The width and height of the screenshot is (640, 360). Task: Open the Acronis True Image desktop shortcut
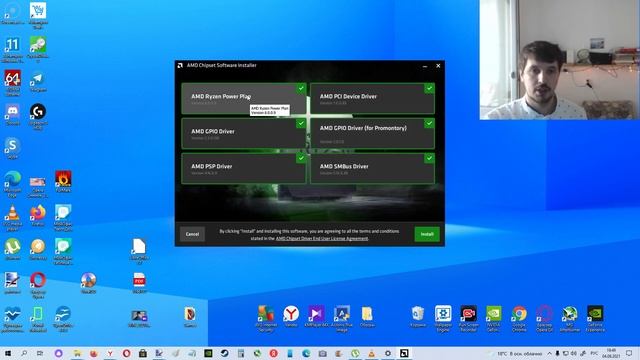coord(342,318)
